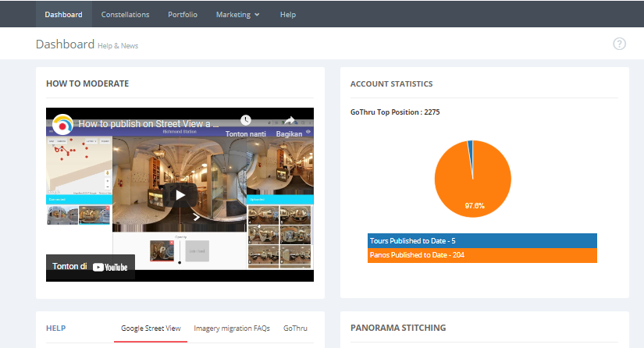This screenshot has width=644, height=348.
Task: Click Tonton di YouTube button
Action: pyautogui.click(x=91, y=267)
